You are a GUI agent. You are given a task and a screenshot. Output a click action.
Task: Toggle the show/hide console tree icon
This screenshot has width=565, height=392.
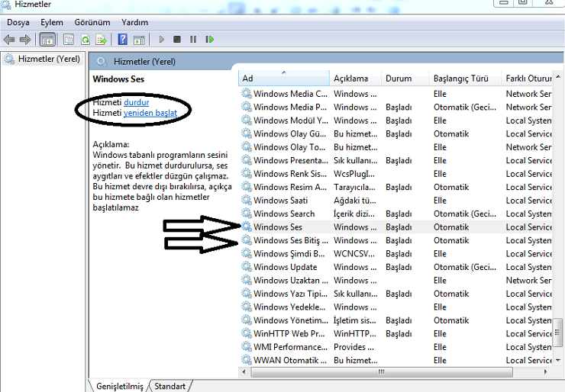[x=47, y=40]
